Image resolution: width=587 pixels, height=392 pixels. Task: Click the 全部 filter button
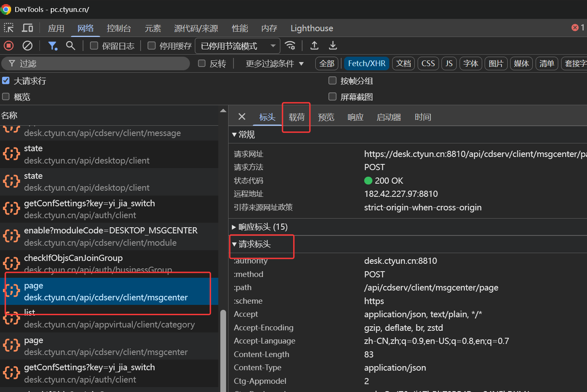tap(327, 64)
